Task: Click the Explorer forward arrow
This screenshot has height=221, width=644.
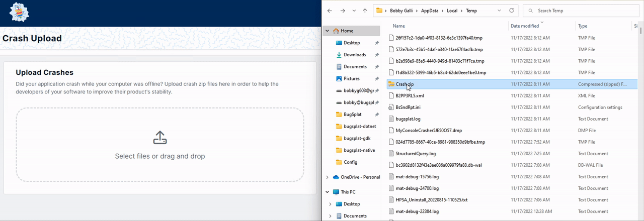Action: 342,11
